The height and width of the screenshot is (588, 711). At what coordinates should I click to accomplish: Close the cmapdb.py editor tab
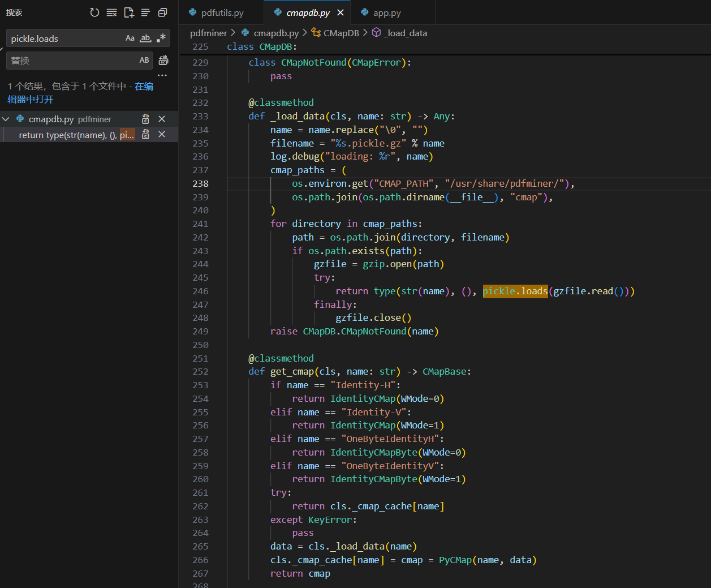pyautogui.click(x=341, y=12)
